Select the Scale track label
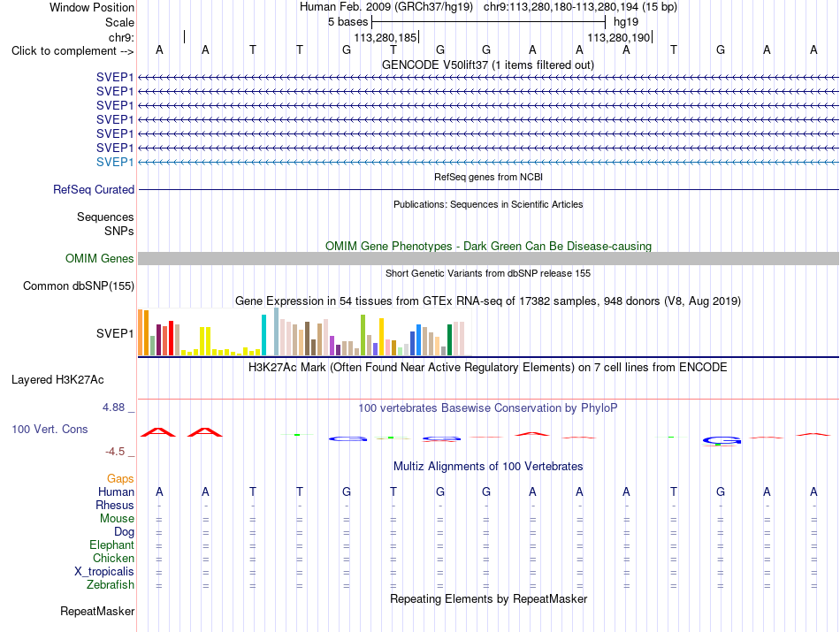 tap(119, 22)
